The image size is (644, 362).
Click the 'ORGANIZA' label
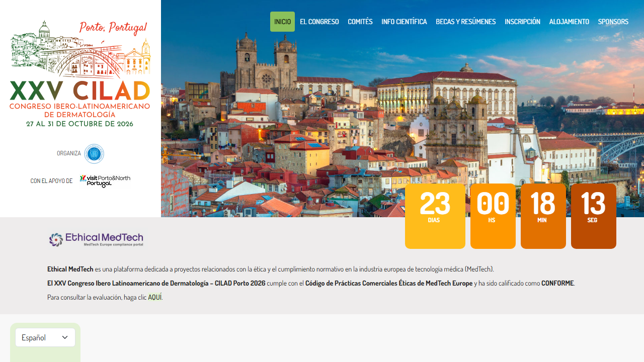pos(69,153)
